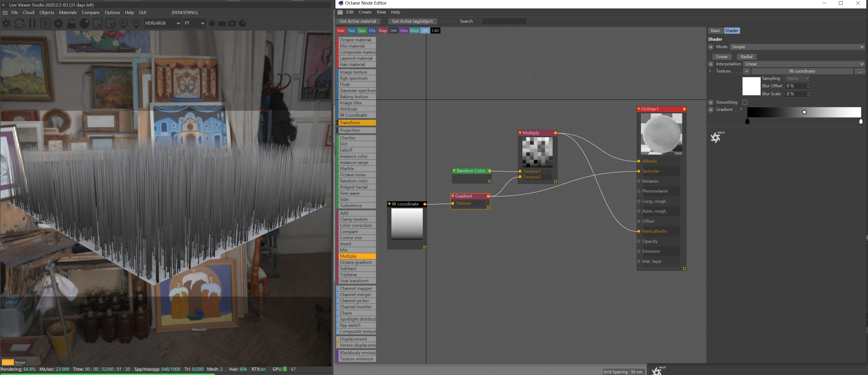The image size is (868, 375).
Task: Toggle the Interpolation parameter radio circle
Action: 711,64
